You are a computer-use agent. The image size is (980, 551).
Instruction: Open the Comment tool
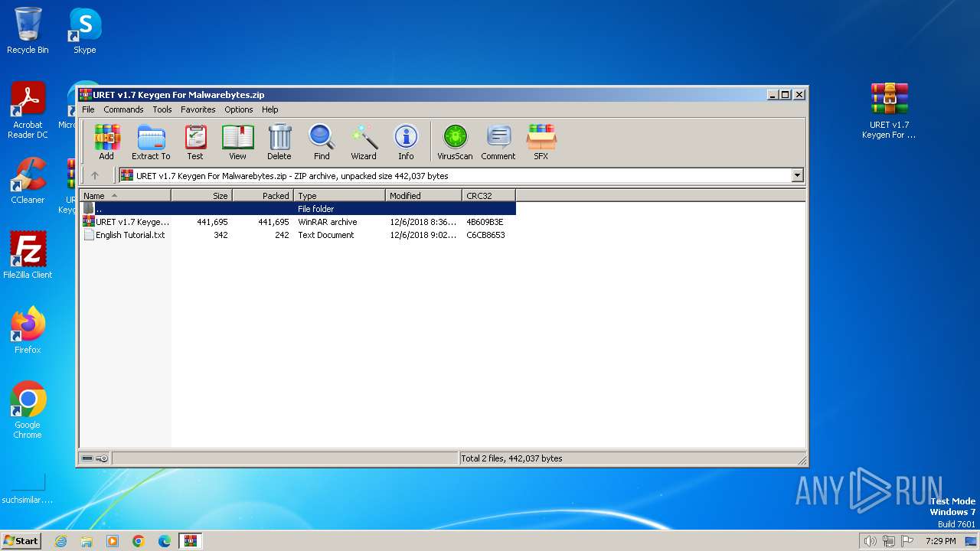[498, 142]
